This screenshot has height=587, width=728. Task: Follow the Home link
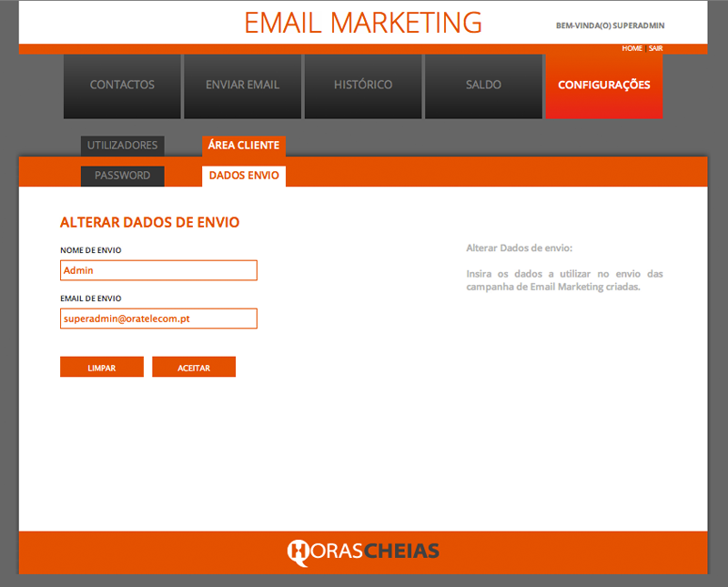(x=632, y=48)
